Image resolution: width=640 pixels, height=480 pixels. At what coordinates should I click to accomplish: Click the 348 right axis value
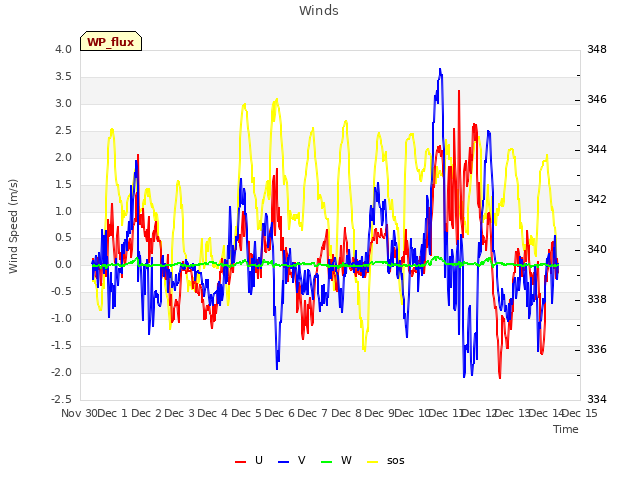pos(597,49)
